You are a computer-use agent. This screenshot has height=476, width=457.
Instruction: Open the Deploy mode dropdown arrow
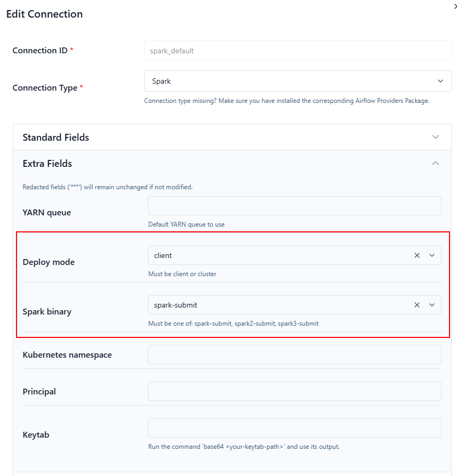tap(432, 255)
